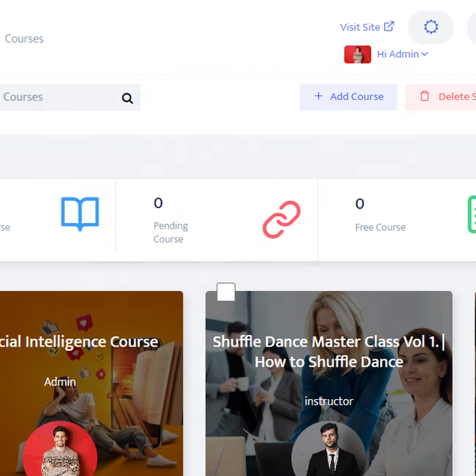
Task: Tick the checkbox on the Shuffle Dance card
Action: (x=226, y=292)
